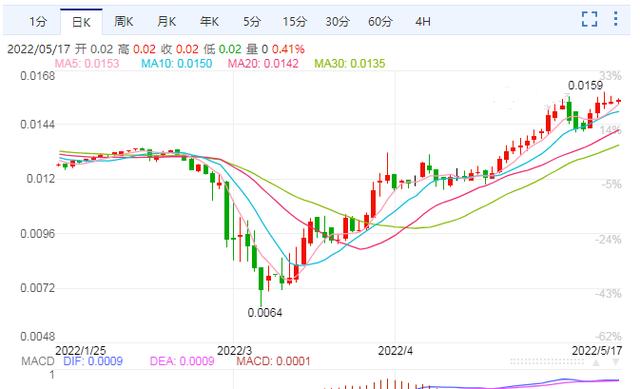
Task: Click the 2022/4 date axis label
Action: [395, 351]
